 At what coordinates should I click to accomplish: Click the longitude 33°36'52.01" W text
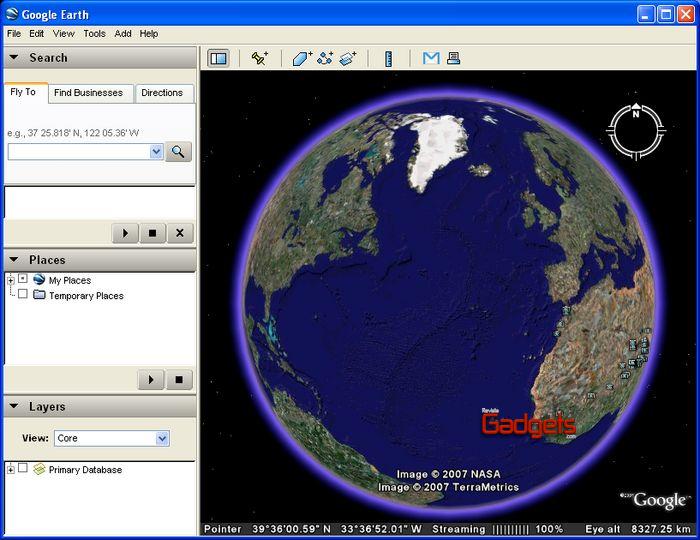click(x=381, y=529)
